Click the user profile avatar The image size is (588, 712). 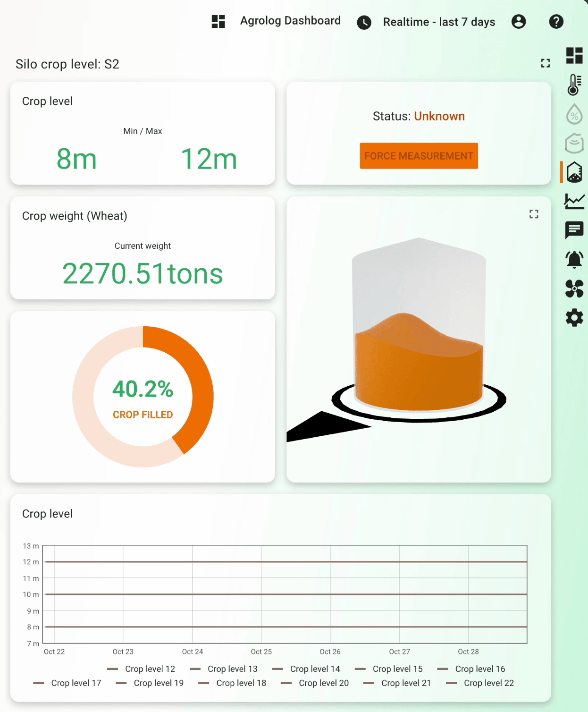(x=518, y=22)
